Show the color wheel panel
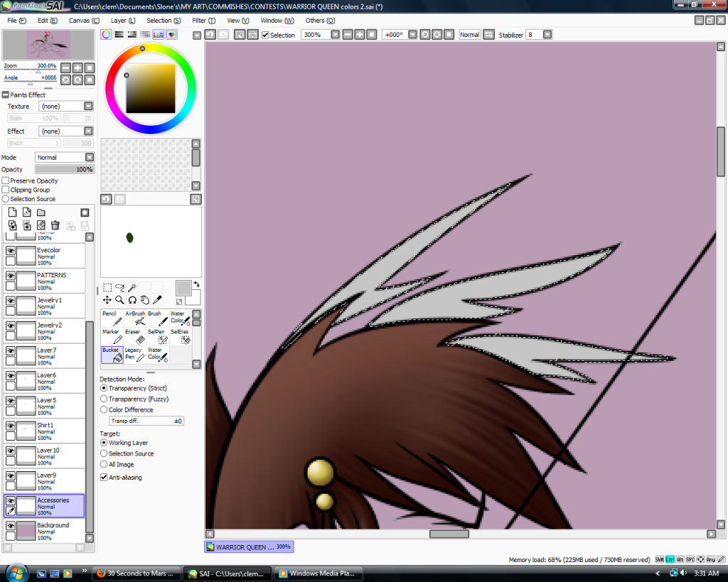This screenshot has width=728, height=582. coord(106,35)
